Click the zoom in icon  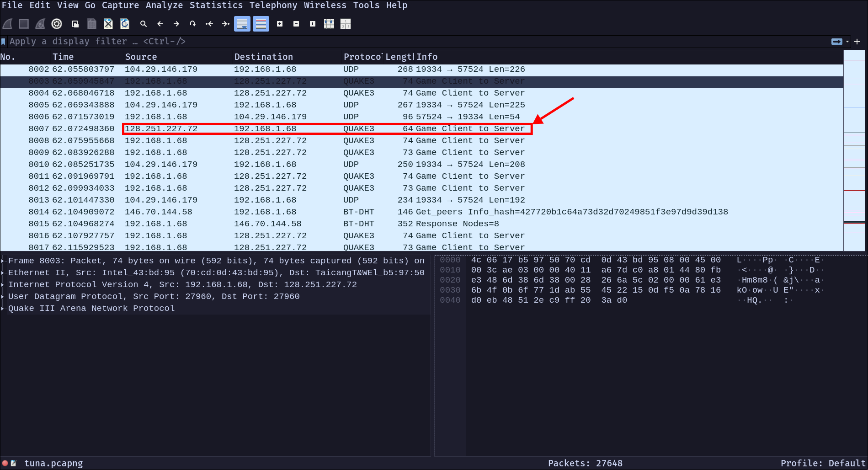(280, 24)
